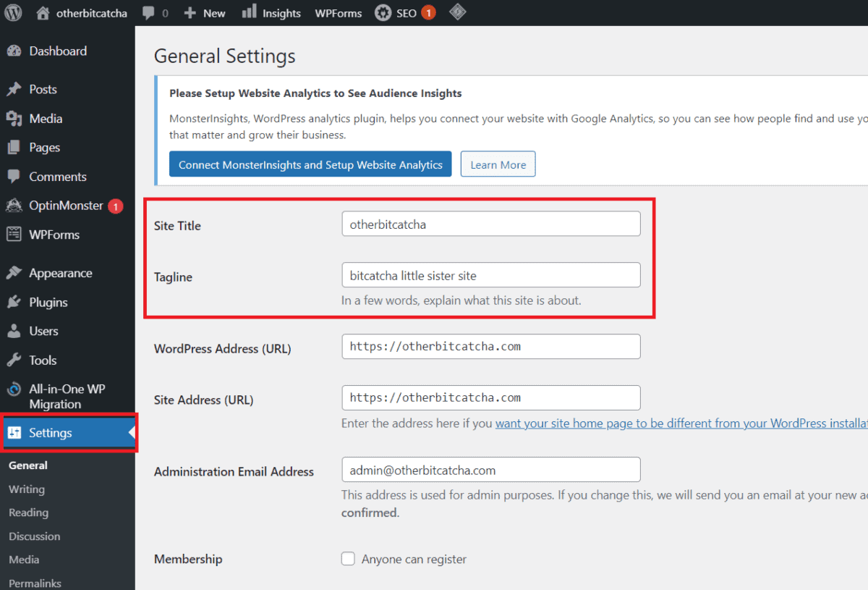Click the home icon beside otherbitcatcha
This screenshot has height=590, width=868.
point(43,13)
